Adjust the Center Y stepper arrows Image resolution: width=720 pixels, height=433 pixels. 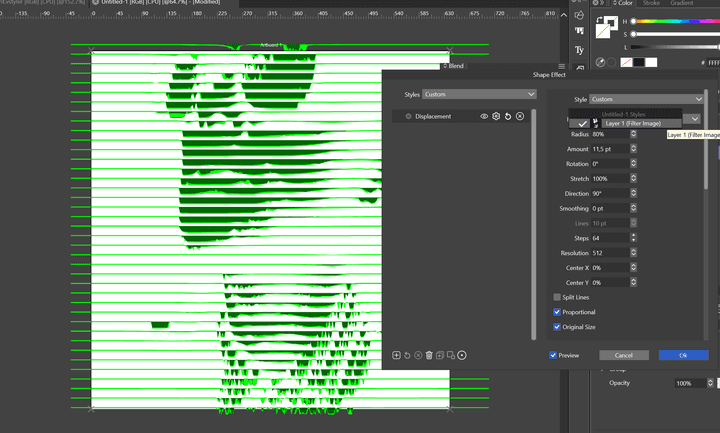633,282
